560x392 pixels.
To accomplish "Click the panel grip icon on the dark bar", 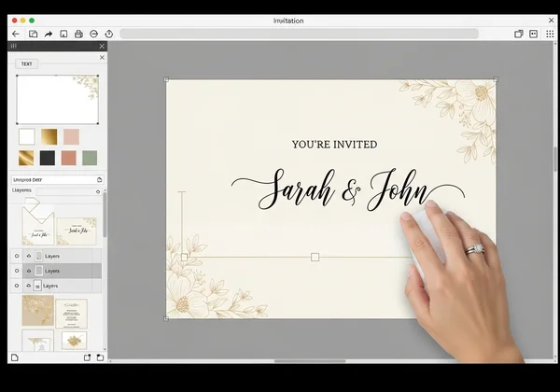I will coord(14,46).
